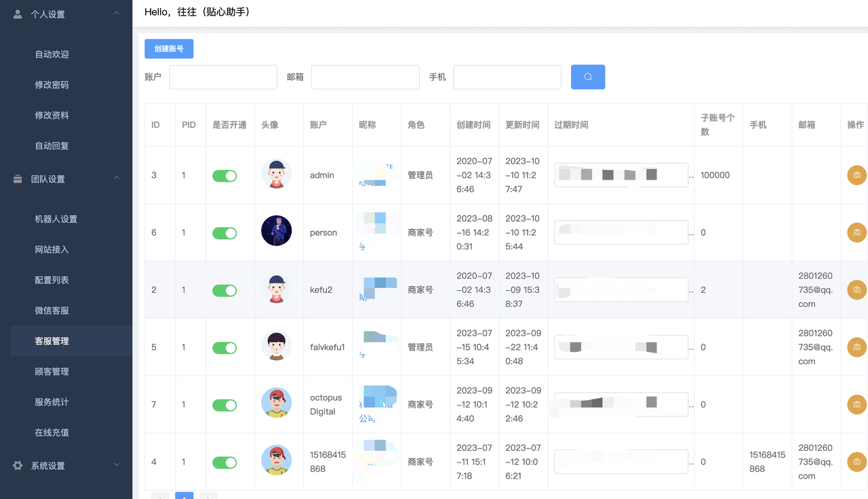Expand the 系统设置 section arrow

coord(117,465)
